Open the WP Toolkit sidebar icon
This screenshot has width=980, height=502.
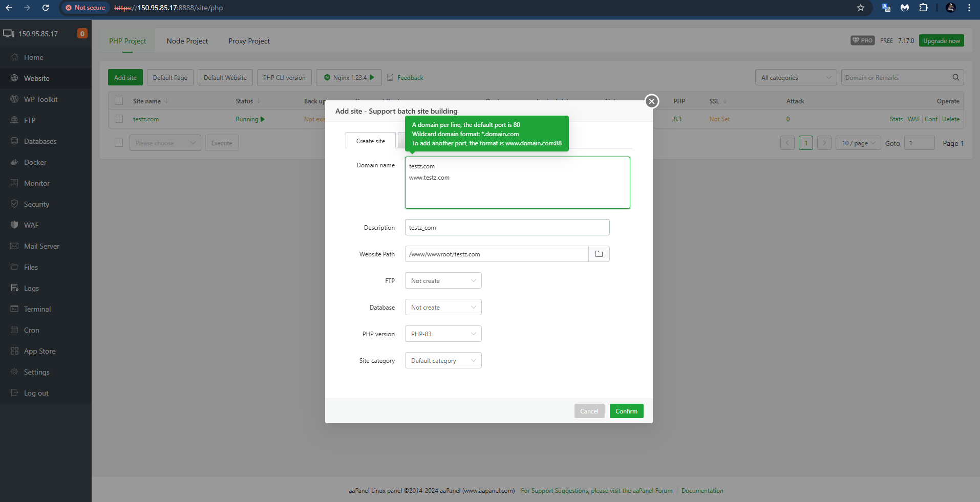click(14, 99)
